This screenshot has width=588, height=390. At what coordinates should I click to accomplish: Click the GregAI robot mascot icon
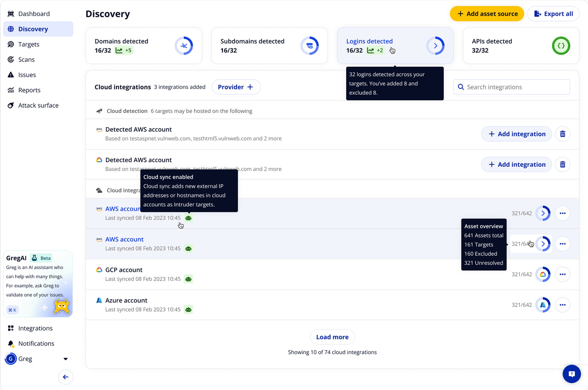[x=61, y=307]
